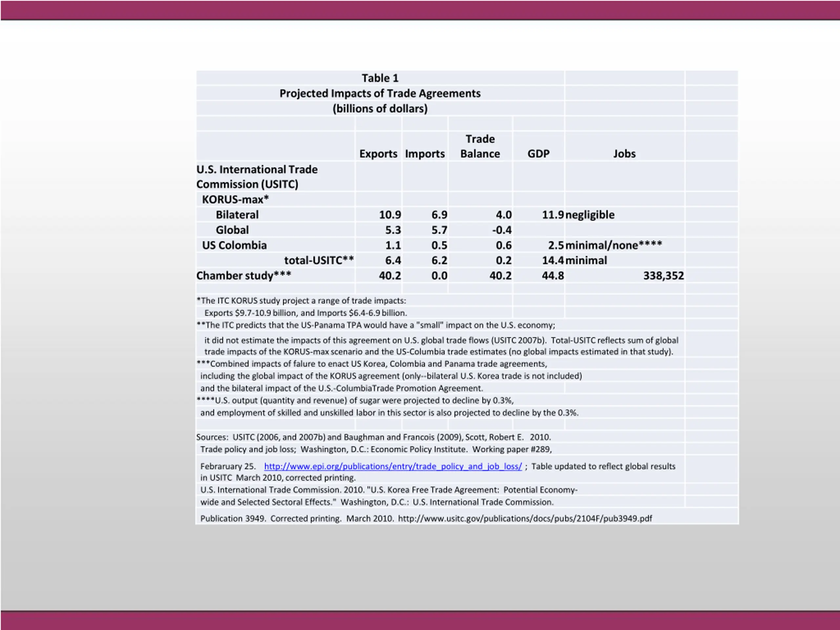
Task: Select the Sources citation line
Action: pyautogui.click(x=374, y=437)
